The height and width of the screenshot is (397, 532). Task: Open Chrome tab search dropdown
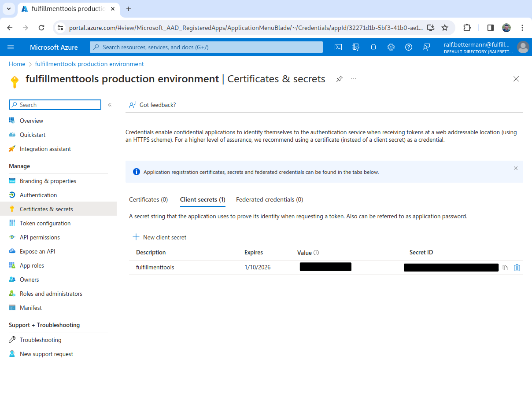[x=9, y=9]
